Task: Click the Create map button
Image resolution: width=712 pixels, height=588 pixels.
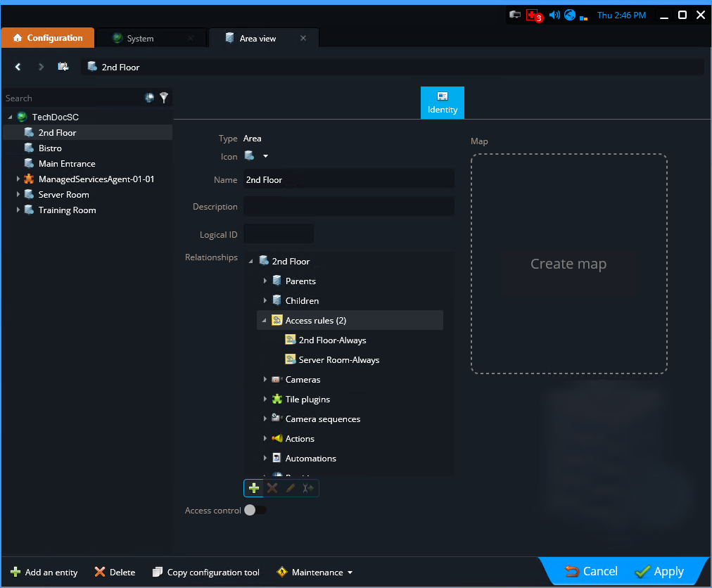Action: coord(568,264)
